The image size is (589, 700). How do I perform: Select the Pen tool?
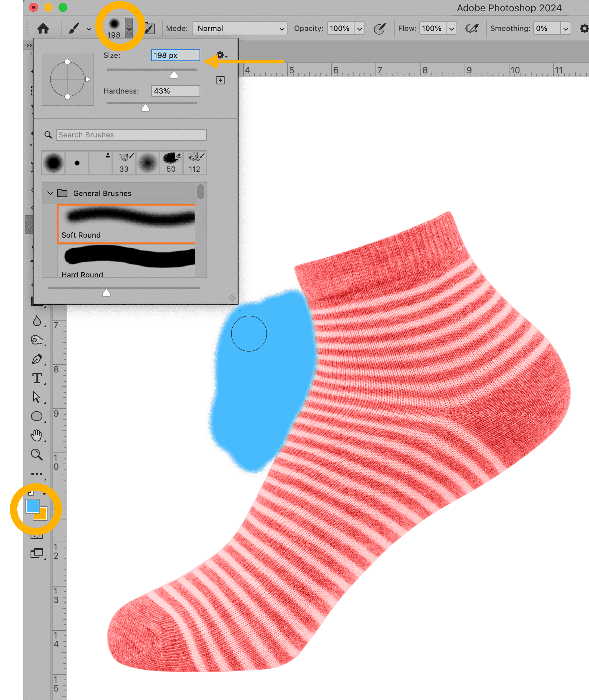click(x=37, y=359)
